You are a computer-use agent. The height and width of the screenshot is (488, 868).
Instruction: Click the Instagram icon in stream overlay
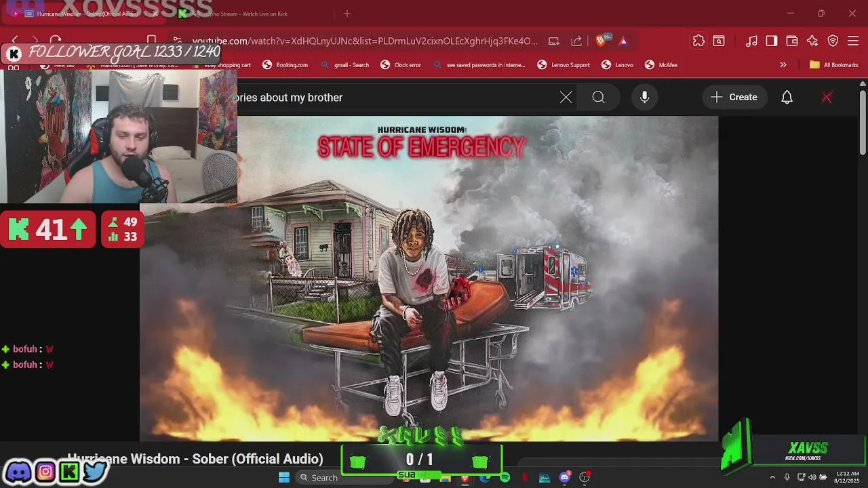pos(45,471)
